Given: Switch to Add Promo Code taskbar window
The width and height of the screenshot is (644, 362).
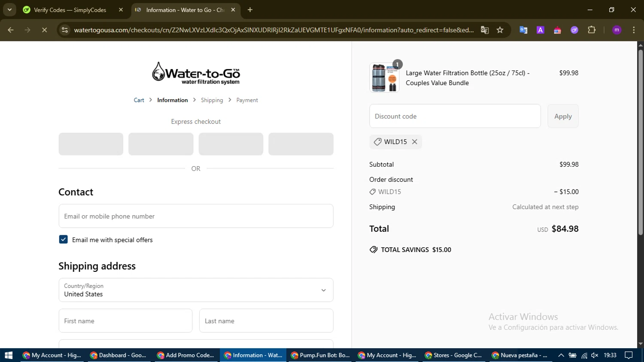Looking at the screenshot, I should (x=186, y=355).
